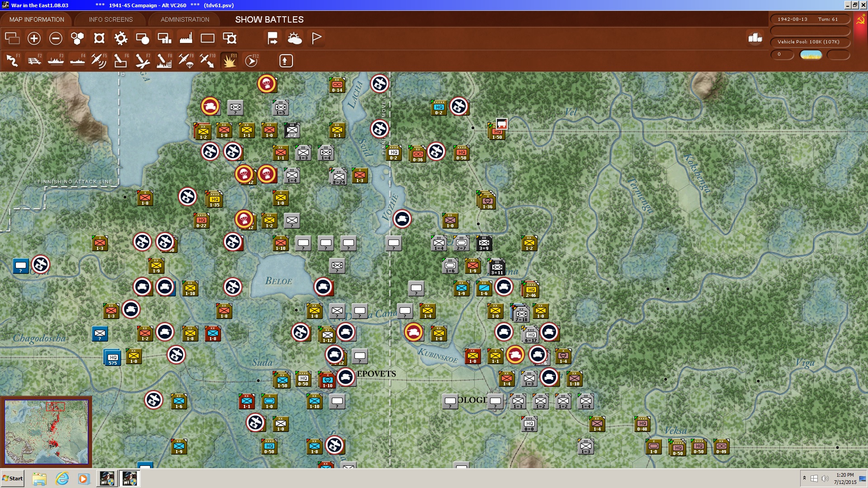868x488 pixels.
Task: Open the bar chart losses icon
Action: (755, 38)
